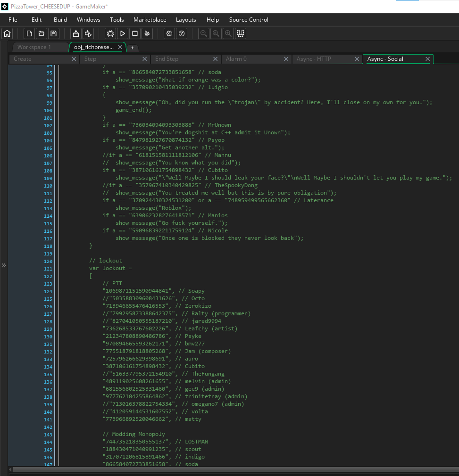
Task: Create a new project from the toolbar
Action: (x=29, y=33)
